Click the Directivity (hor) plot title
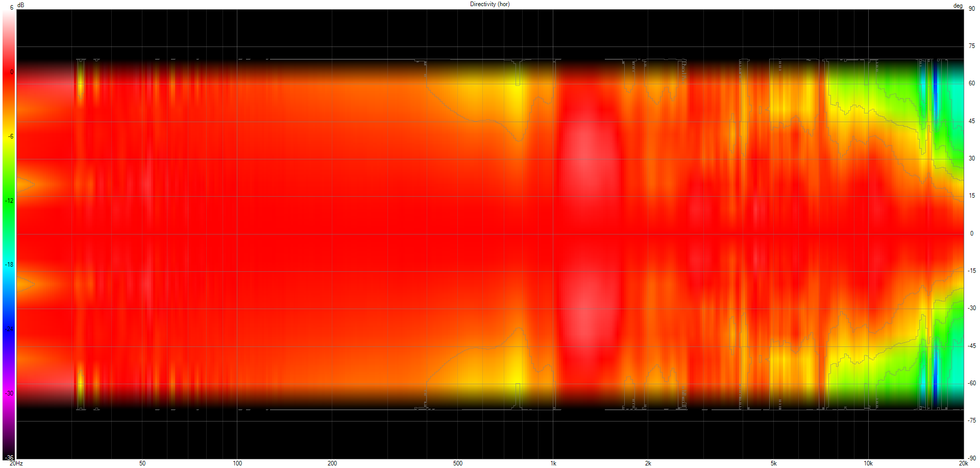Image resolution: width=980 pixels, height=468 pixels. click(x=489, y=4)
